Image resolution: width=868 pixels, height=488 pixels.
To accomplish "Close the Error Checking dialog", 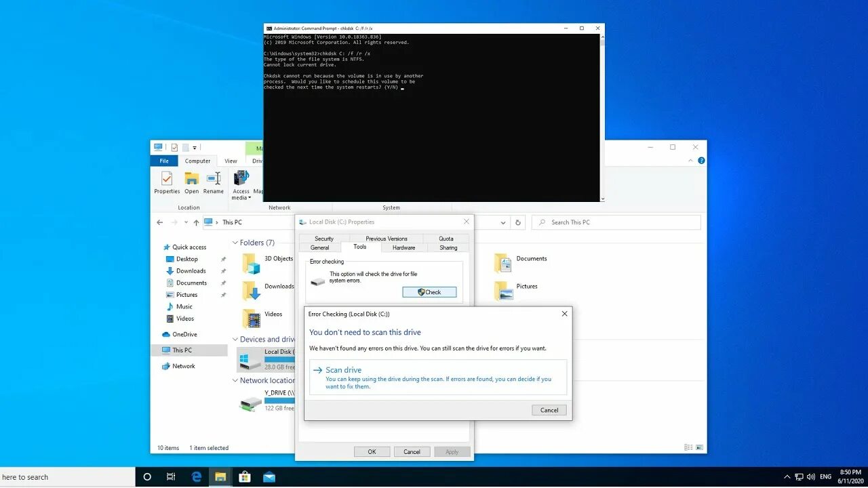I will (564, 314).
